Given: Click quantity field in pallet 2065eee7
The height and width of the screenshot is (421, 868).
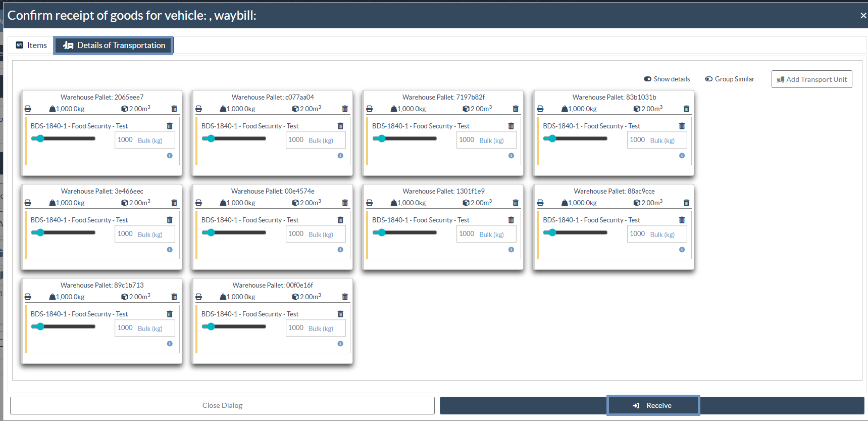Looking at the screenshot, I should pyautogui.click(x=125, y=140).
